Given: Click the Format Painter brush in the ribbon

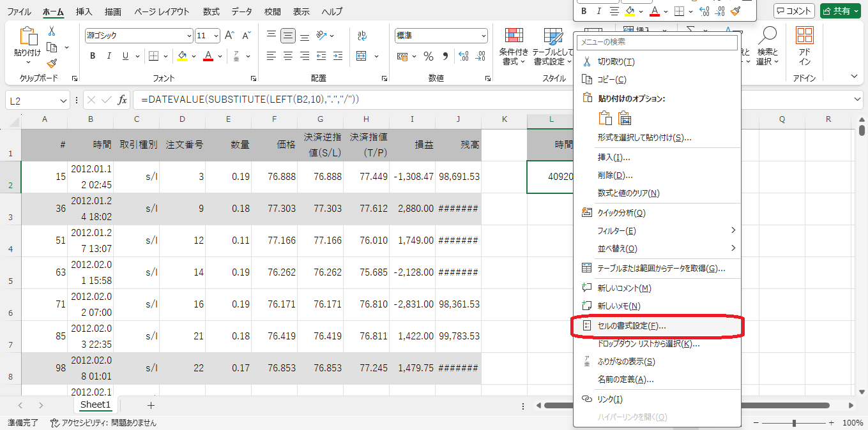Looking at the screenshot, I should (52, 63).
